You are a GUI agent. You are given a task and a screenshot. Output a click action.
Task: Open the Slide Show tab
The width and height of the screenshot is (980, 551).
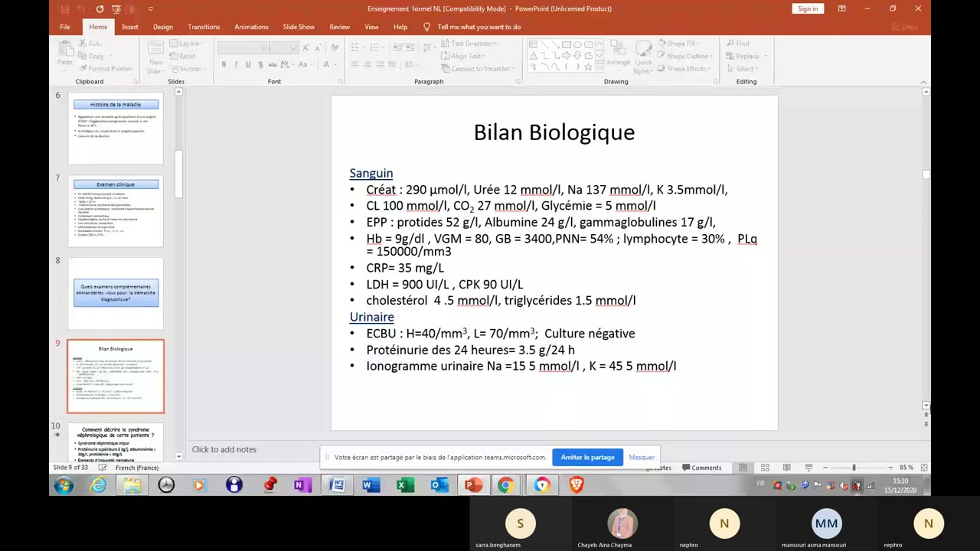pos(299,27)
